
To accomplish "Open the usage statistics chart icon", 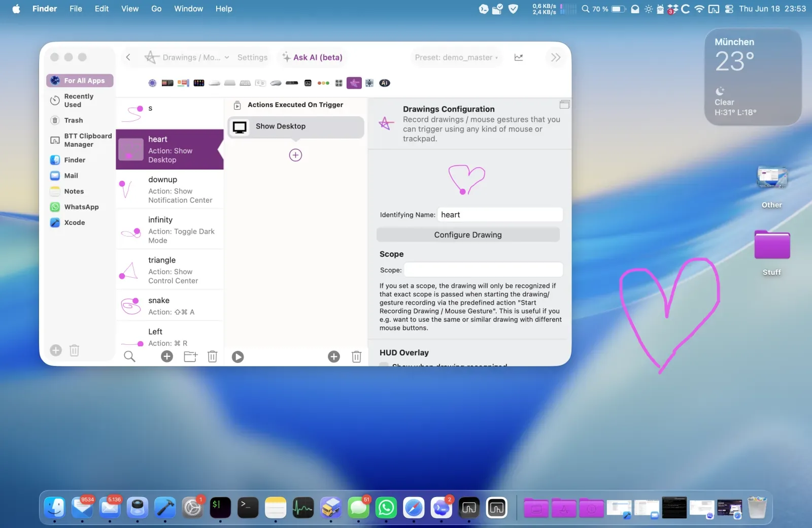I will (x=518, y=57).
